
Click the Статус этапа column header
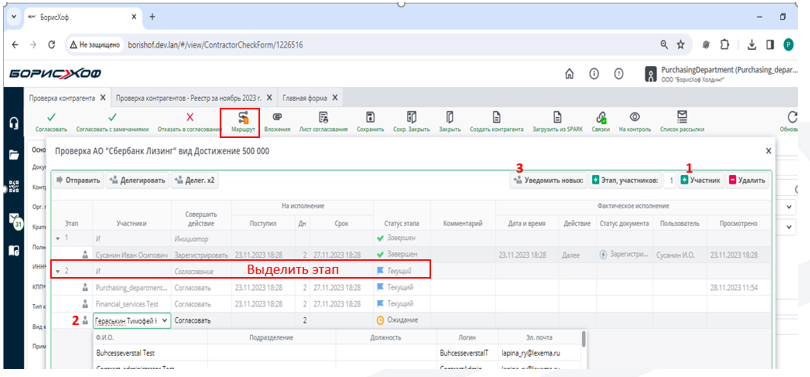tap(402, 223)
